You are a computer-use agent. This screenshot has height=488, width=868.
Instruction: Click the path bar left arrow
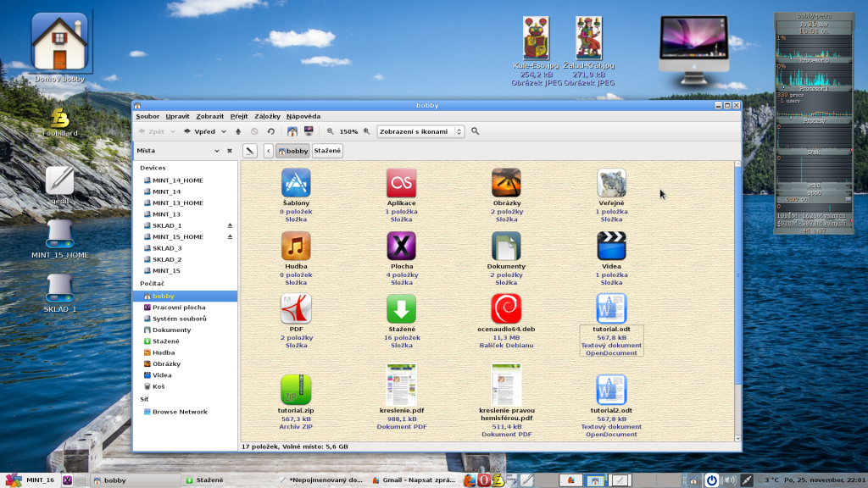269,151
